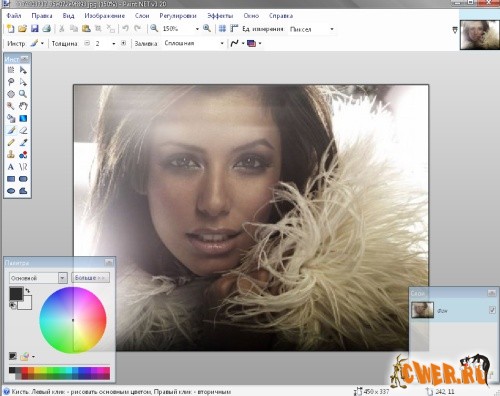Toggle the rulers display
The height and width of the screenshot is (396, 500).
click(234, 29)
